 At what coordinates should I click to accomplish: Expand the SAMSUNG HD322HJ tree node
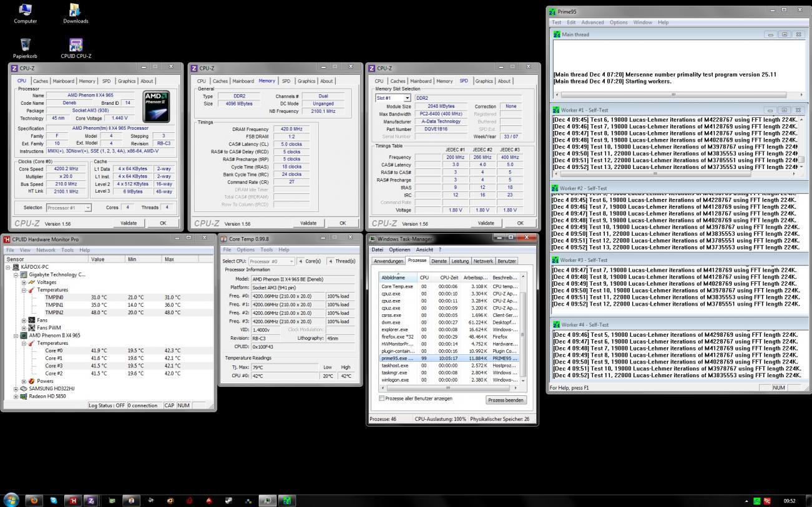[x=16, y=389]
